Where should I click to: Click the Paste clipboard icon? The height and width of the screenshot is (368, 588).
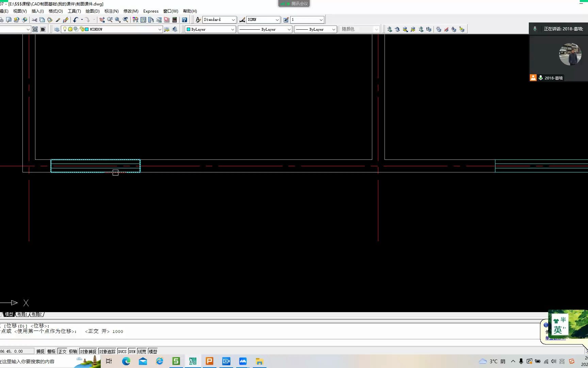[50, 20]
